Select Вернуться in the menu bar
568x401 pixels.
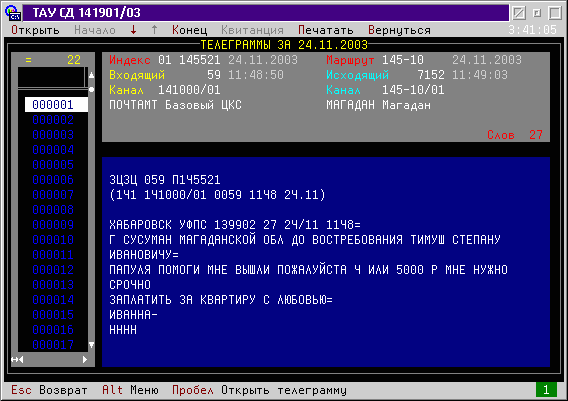(x=400, y=30)
